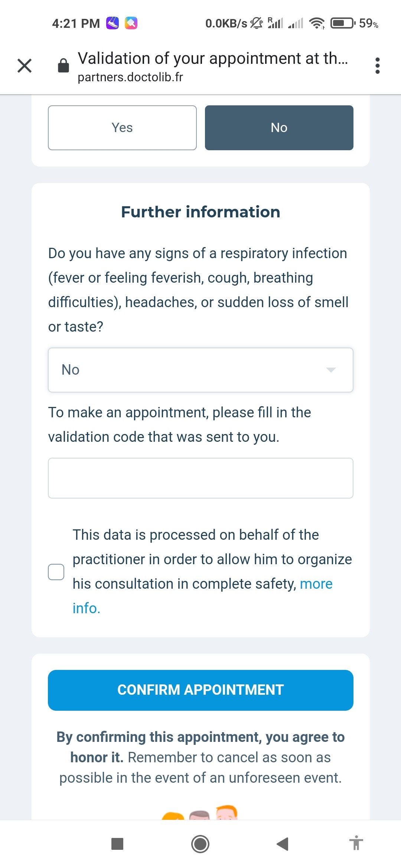Tap the partners.doctolib.fr address text

[130, 77]
